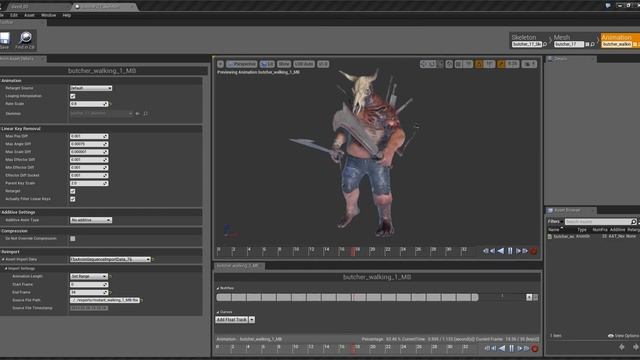This screenshot has height=360, width=640.
Task: Open the Asset menu
Action: point(29,15)
